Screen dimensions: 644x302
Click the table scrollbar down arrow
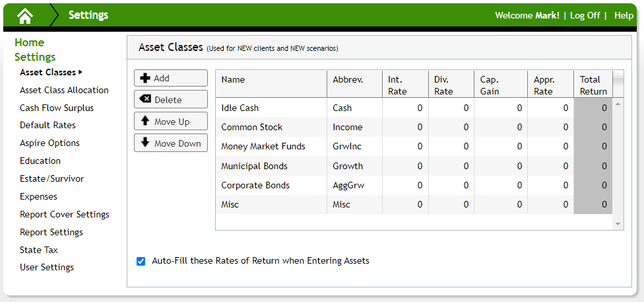coord(618,224)
